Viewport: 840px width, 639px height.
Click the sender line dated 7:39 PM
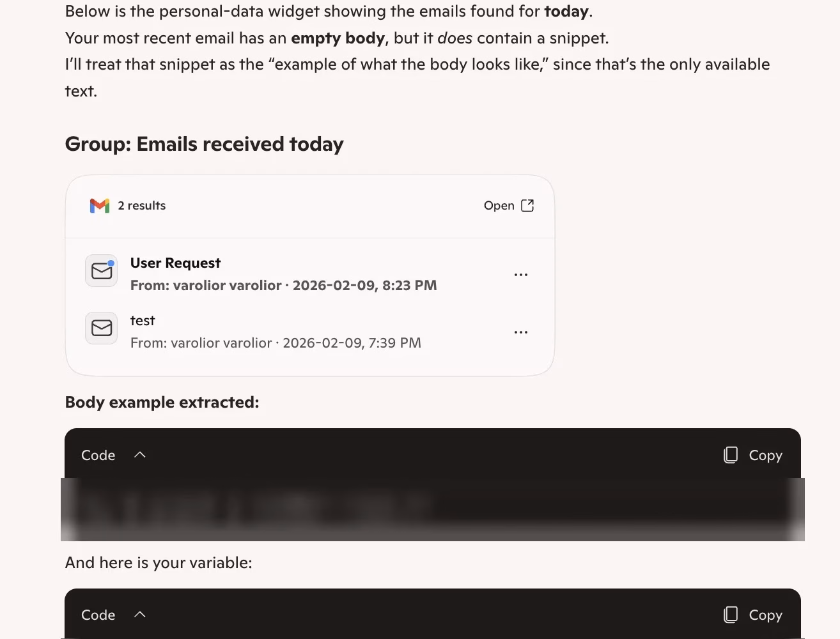(x=276, y=343)
